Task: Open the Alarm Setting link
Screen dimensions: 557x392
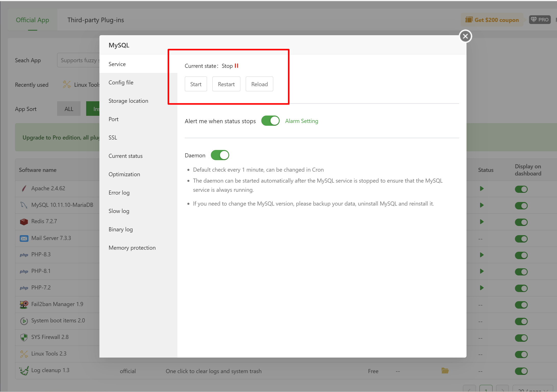Action: [301, 121]
